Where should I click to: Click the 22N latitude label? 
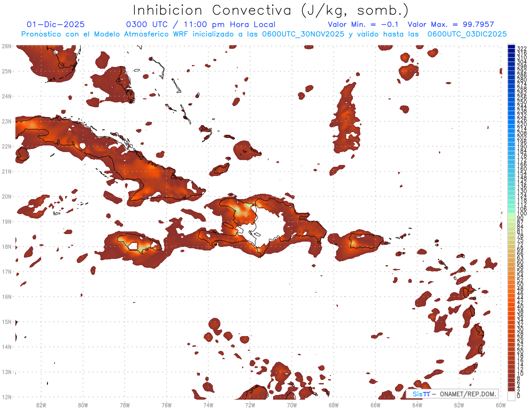coord(6,146)
